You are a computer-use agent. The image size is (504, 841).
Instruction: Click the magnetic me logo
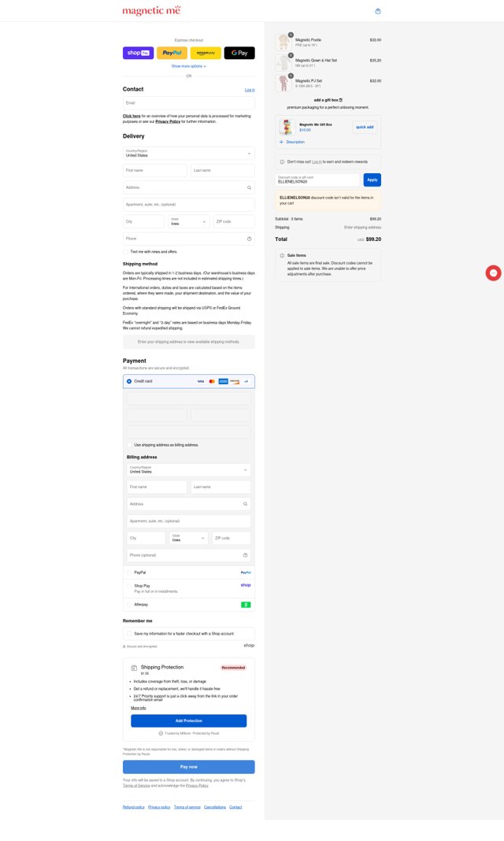pyautogui.click(x=151, y=10)
